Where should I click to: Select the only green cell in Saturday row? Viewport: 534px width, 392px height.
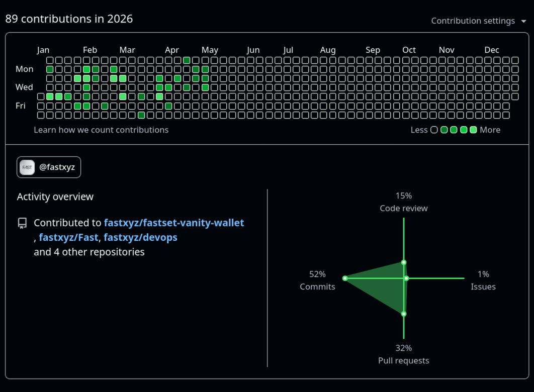(141, 115)
